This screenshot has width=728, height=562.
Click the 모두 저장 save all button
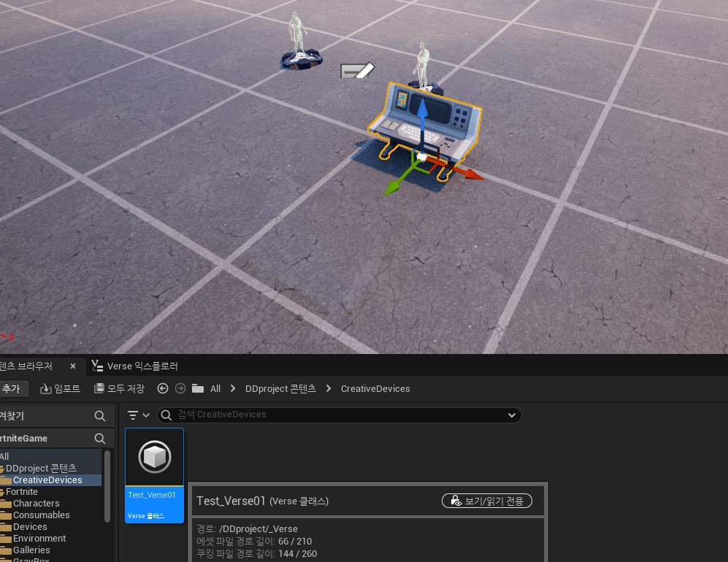119,389
